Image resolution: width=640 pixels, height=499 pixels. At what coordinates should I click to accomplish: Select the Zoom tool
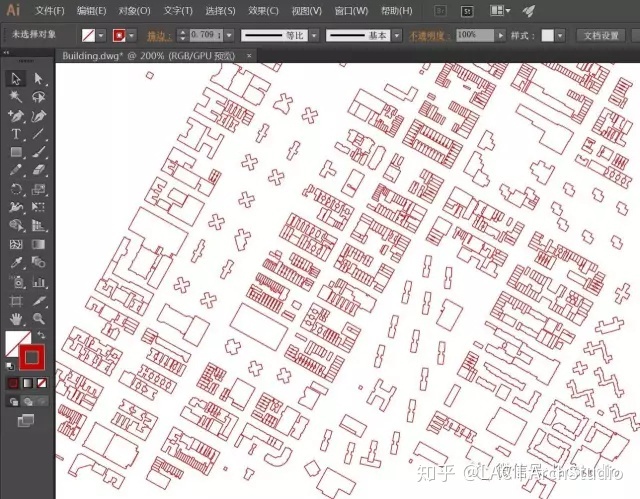[x=38, y=319]
